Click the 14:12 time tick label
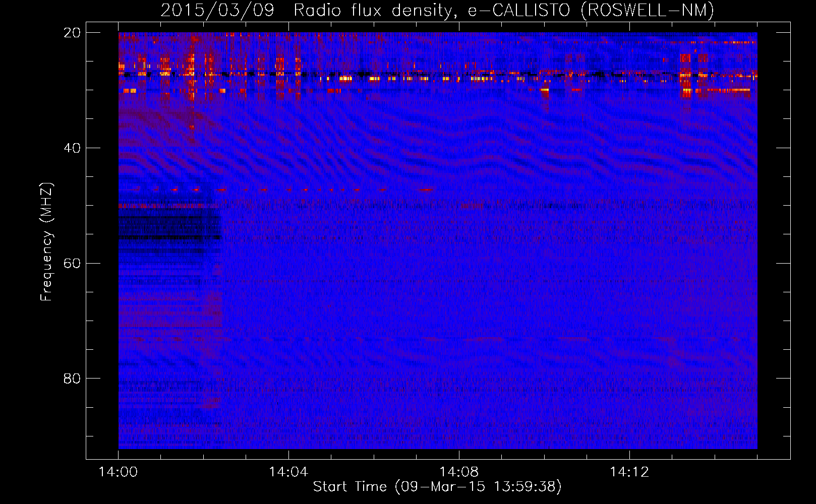This screenshot has height=504, width=816. [x=629, y=472]
